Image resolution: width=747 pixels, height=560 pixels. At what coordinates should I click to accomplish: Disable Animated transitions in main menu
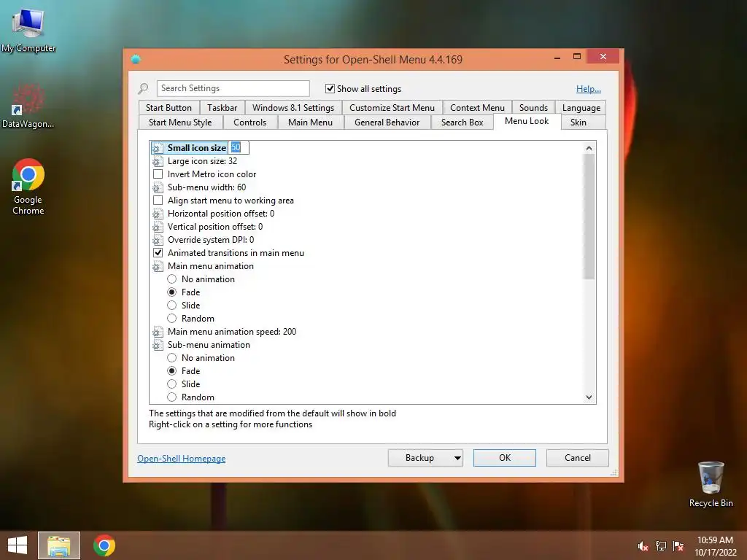coord(158,253)
